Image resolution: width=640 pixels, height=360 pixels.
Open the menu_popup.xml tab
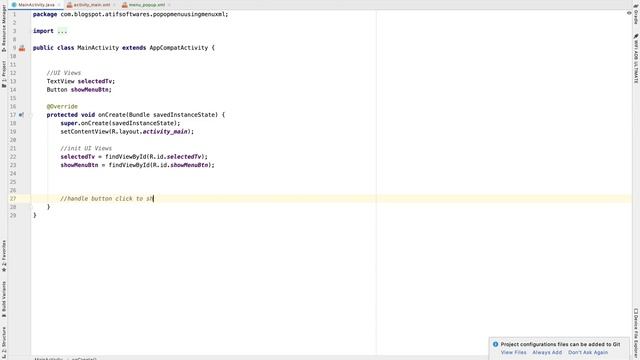[147, 4]
